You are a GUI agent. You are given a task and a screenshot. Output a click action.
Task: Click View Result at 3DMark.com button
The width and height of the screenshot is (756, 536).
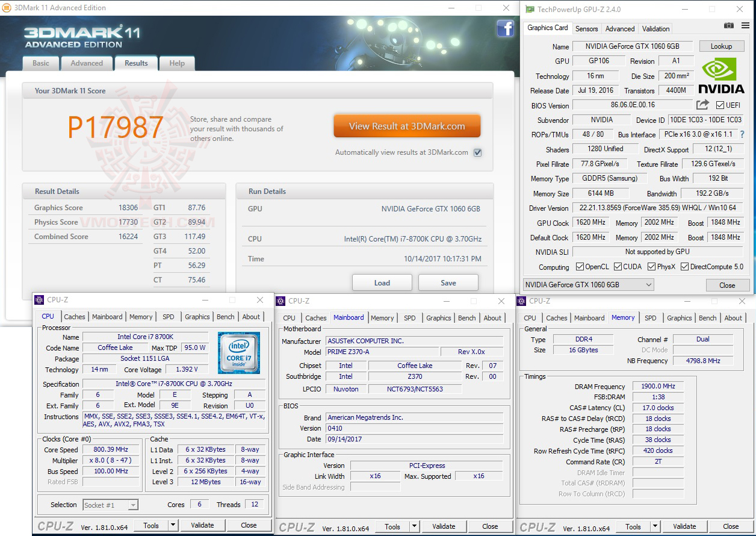point(407,126)
